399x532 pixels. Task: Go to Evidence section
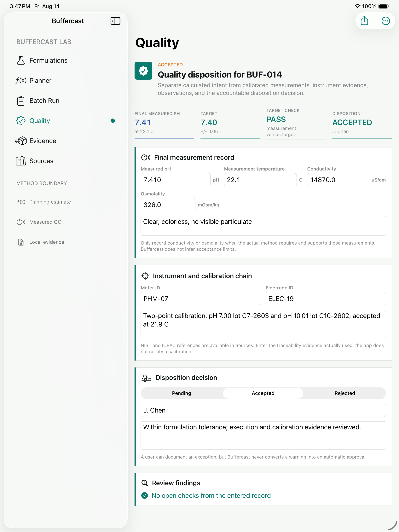click(x=65, y=141)
